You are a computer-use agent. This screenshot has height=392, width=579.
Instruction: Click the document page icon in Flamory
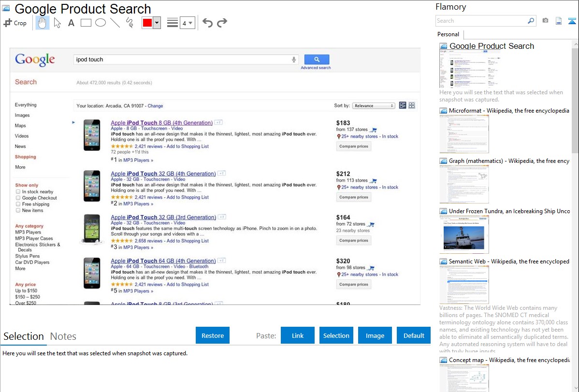pyautogui.click(x=559, y=21)
